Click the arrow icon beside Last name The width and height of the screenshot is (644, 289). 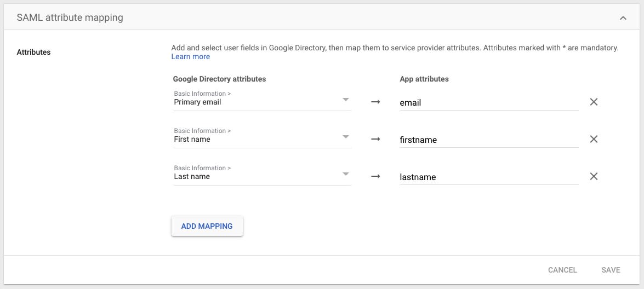(375, 177)
